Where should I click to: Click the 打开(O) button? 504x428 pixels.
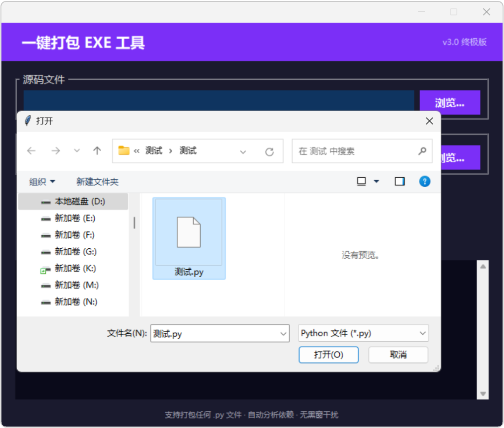(x=329, y=355)
